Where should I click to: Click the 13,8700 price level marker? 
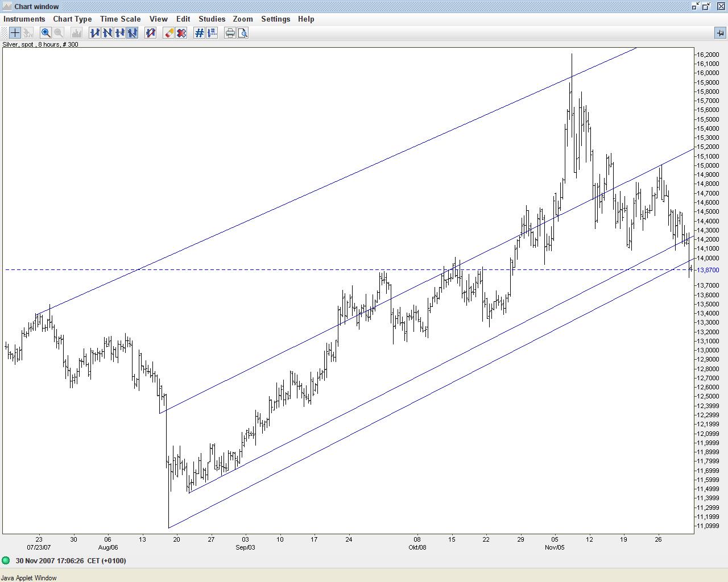(707, 270)
